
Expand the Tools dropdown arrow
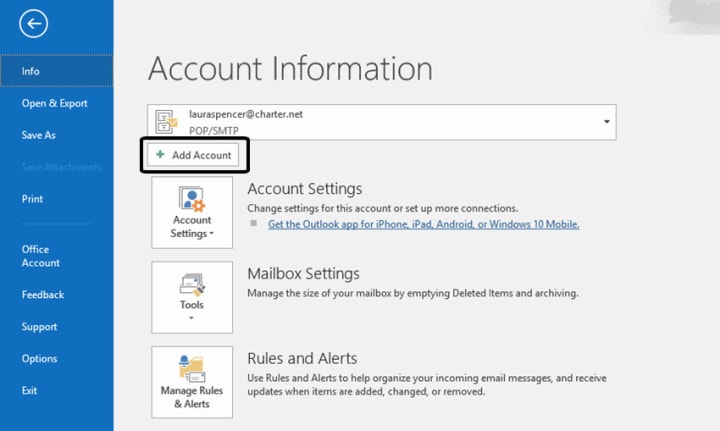[191, 318]
